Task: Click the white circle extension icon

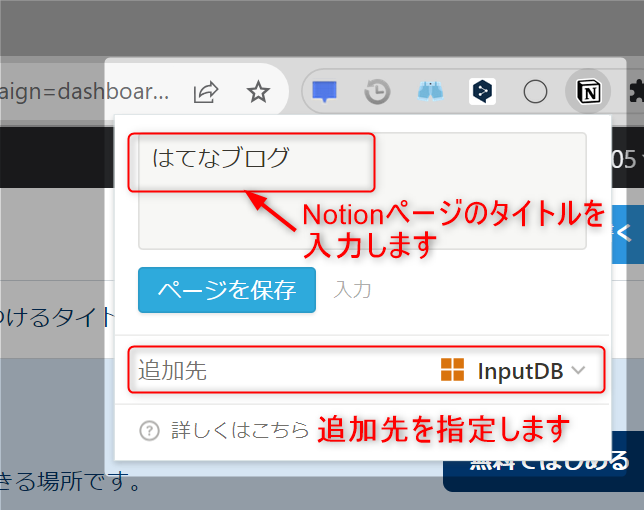Action: point(535,91)
